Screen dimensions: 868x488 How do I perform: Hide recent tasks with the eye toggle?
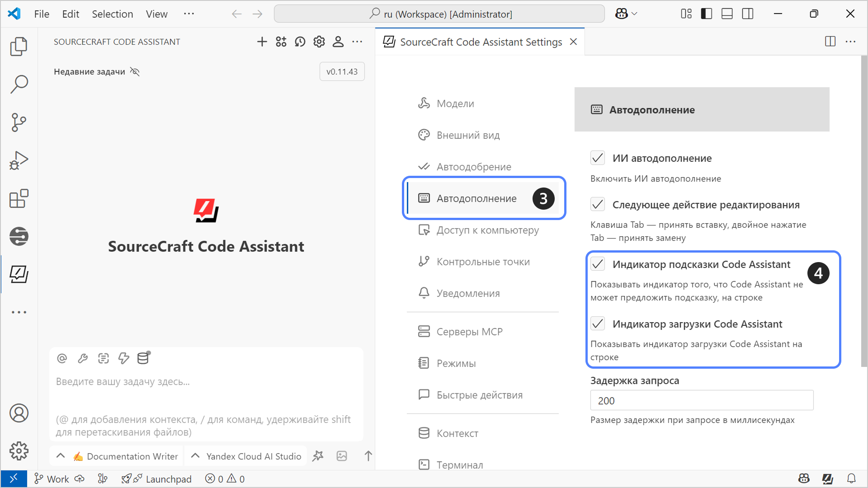[135, 71]
